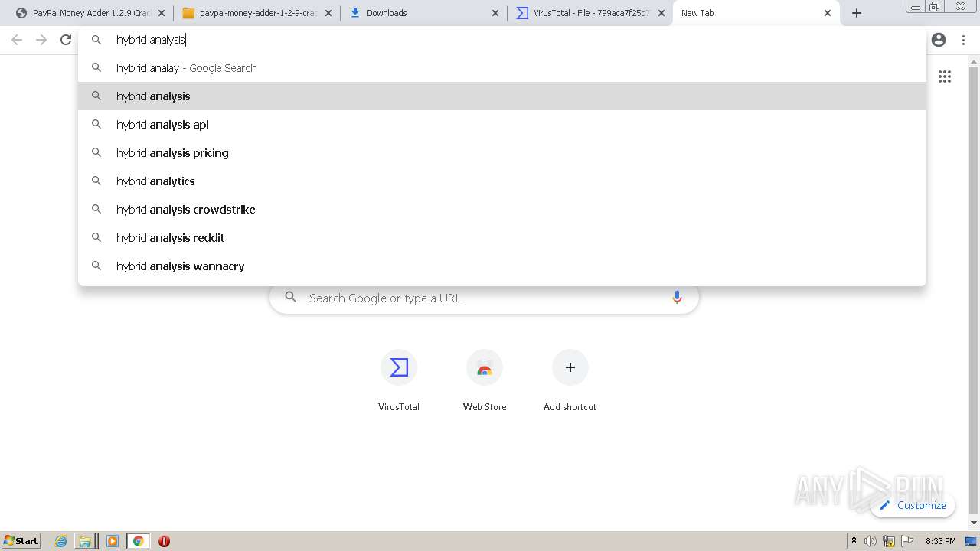Open File Explorer from the taskbar
980x551 pixels.
(85, 541)
